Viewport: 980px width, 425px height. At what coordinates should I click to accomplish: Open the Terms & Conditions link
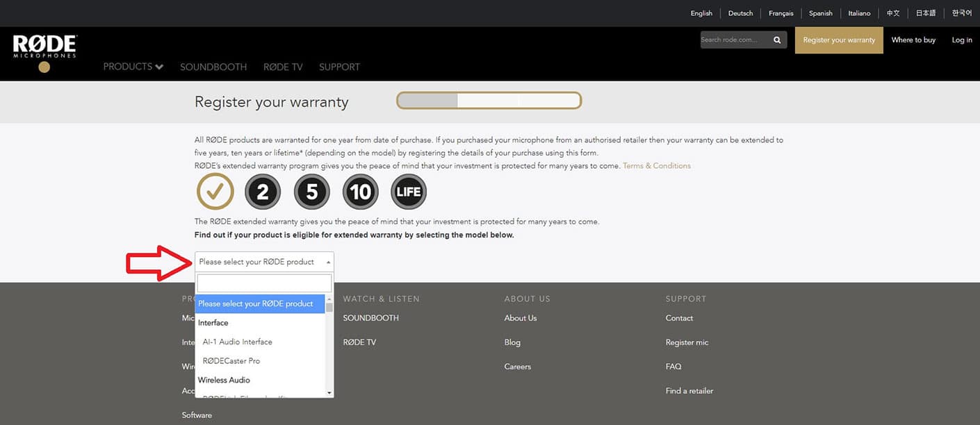coord(657,166)
